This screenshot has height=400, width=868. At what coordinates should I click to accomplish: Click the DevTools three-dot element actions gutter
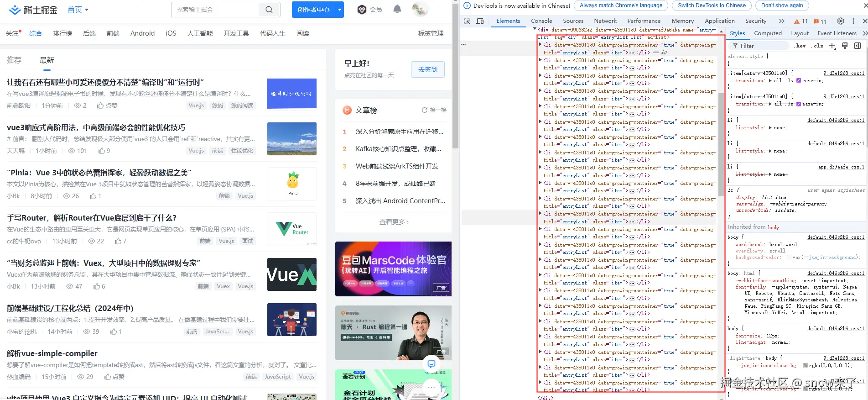463,45
